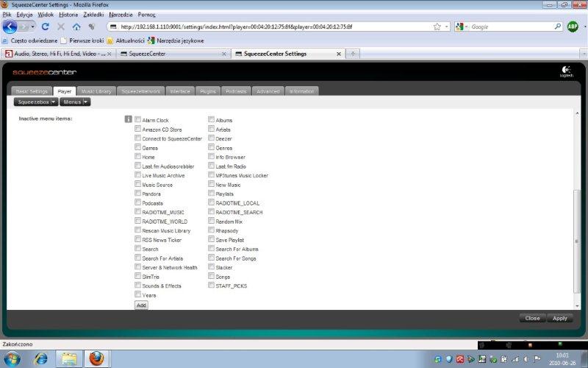
Task: Launch Internet Explorer from the taskbar
Action: pyautogui.click(x=40, y=359)
